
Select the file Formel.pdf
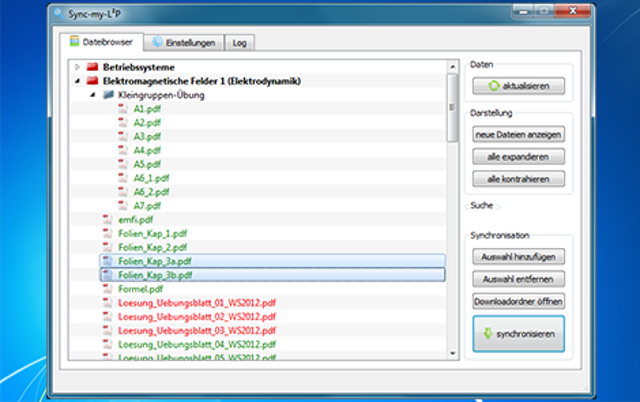[140, 289]
